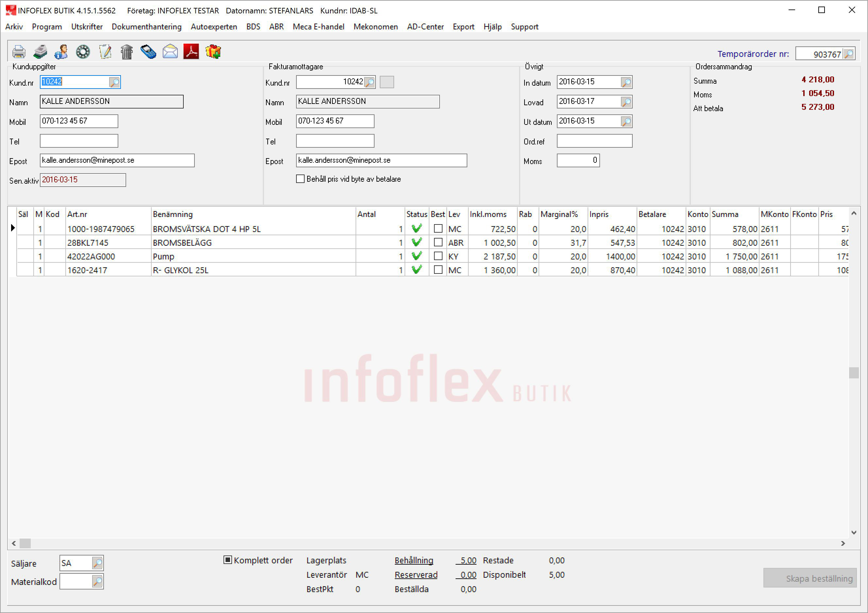Image resolution: width=868 pixels, height=613 pixels.
Task: Click green status check for Pump row
Action: pyautogui.click(x=417, y=256)
